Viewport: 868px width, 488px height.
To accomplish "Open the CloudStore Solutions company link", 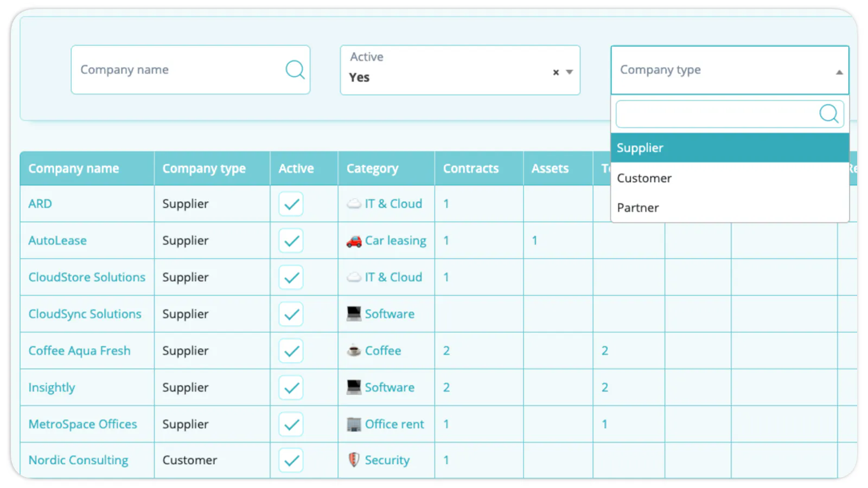I will tap(87, 278).
